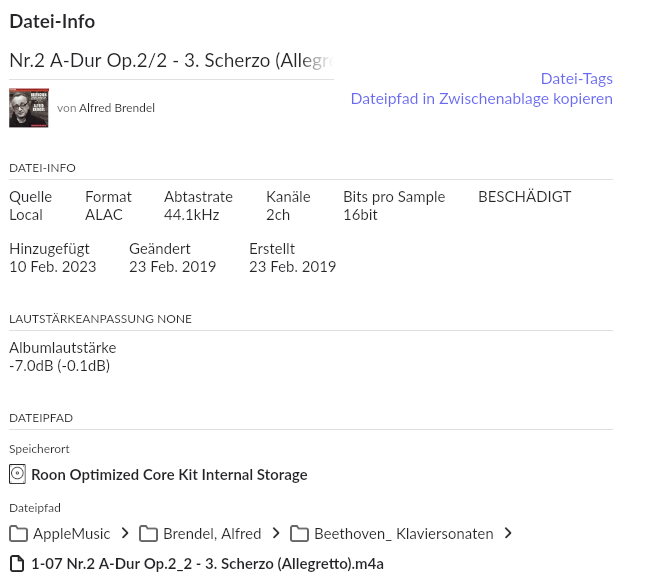Click the 1-07 Nr.2 A-Dur file name
This screenshot has width=647, height=582.
click(208, 564)
